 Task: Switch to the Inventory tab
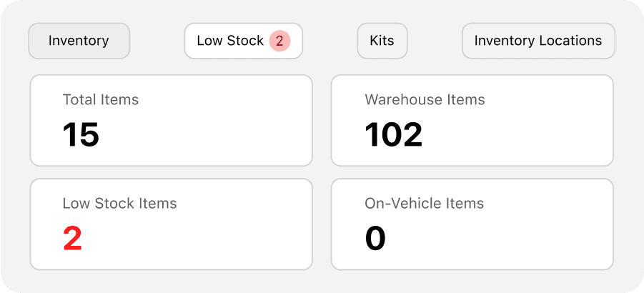point(79,41)
